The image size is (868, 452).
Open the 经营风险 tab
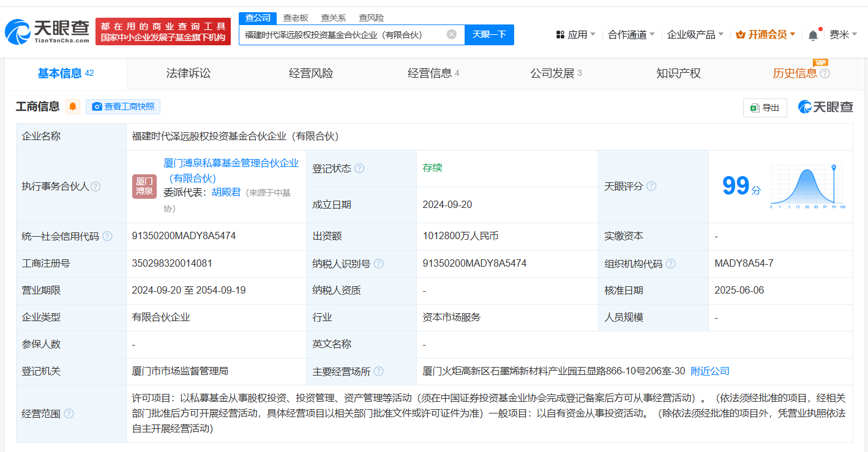click(x=311, y=73)
